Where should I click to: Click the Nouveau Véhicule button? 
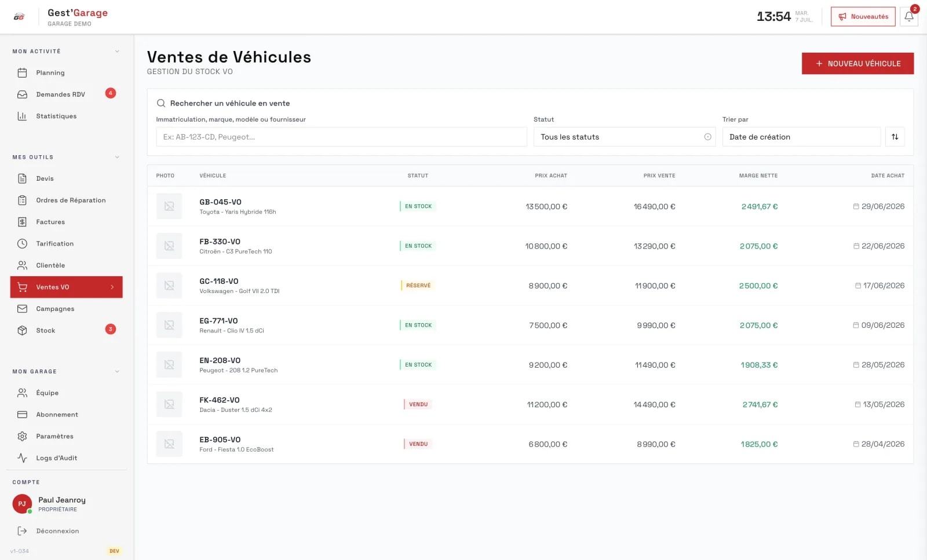click(857, 64)
